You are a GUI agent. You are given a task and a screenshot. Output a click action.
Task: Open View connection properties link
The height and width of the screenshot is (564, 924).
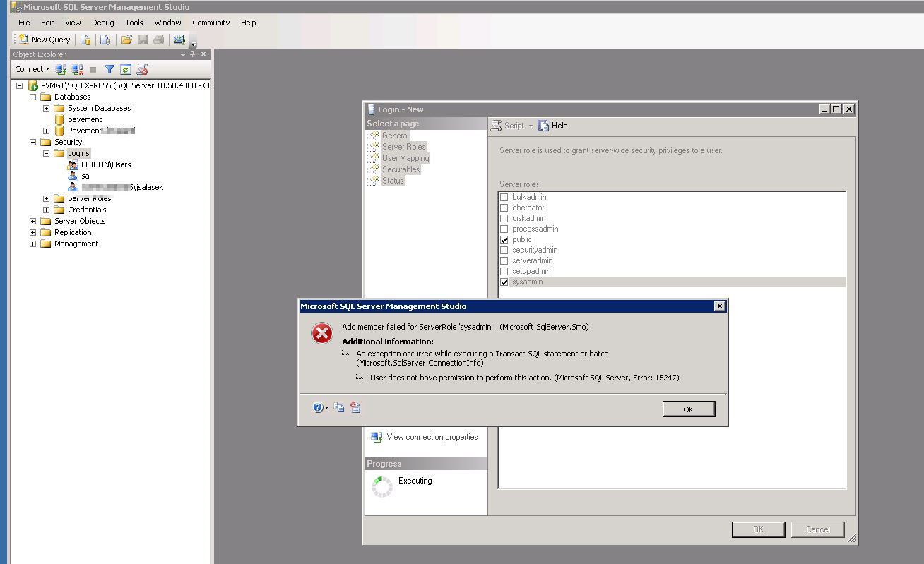pyautogui.click(x=432, y=437)
